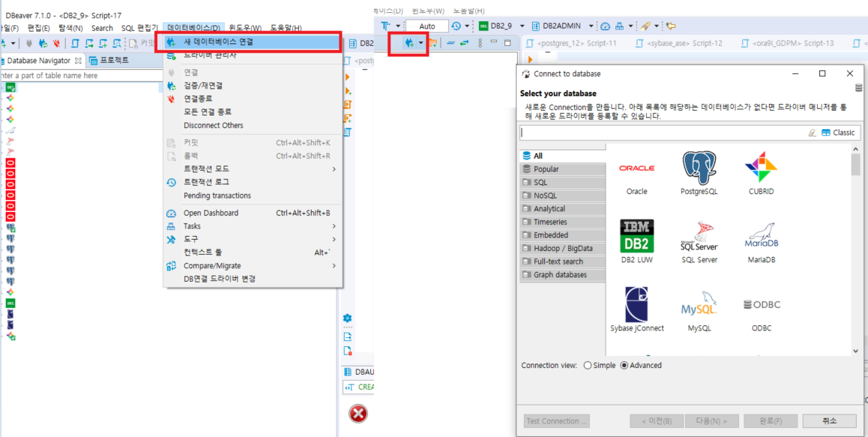Open the Search menu
This screenshot has height=437, width=868.
[x=102, y=28]
